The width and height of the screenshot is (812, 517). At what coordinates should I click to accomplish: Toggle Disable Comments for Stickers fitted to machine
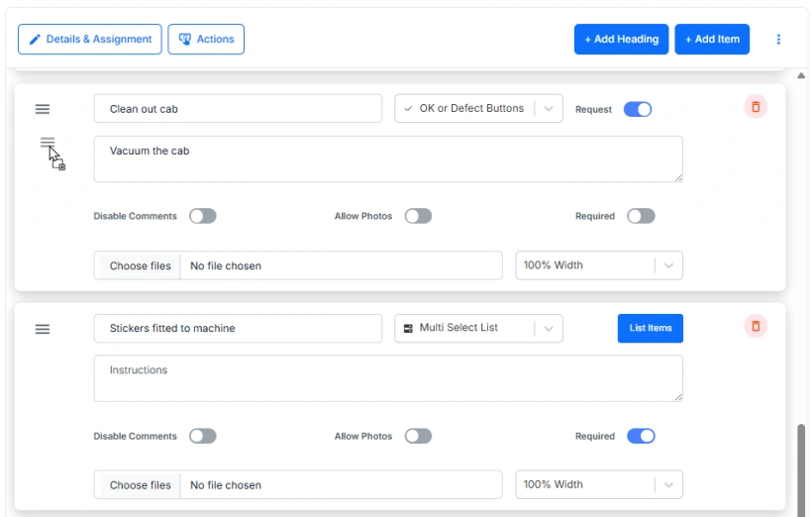click(202, 436)
